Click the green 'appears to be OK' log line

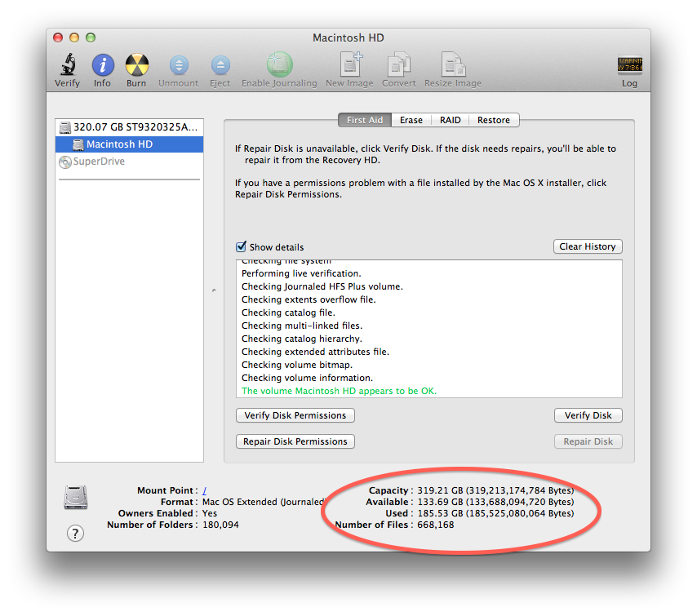point(340,391)
